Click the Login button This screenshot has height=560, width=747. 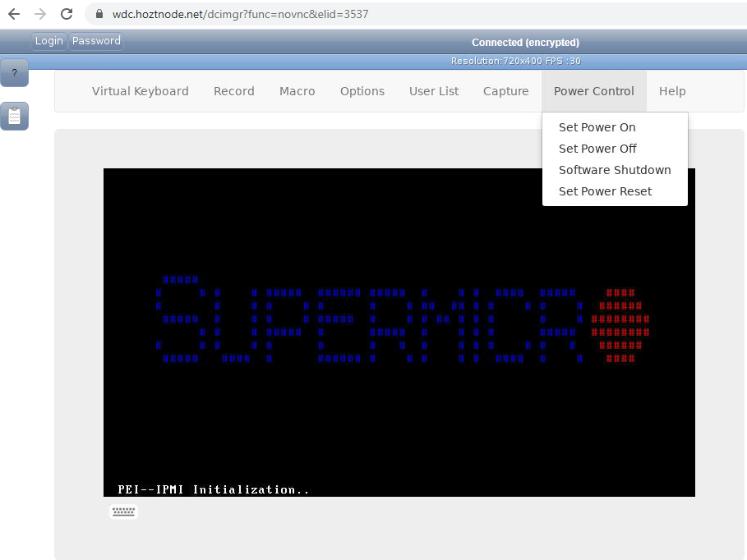(x=49, y=41)
